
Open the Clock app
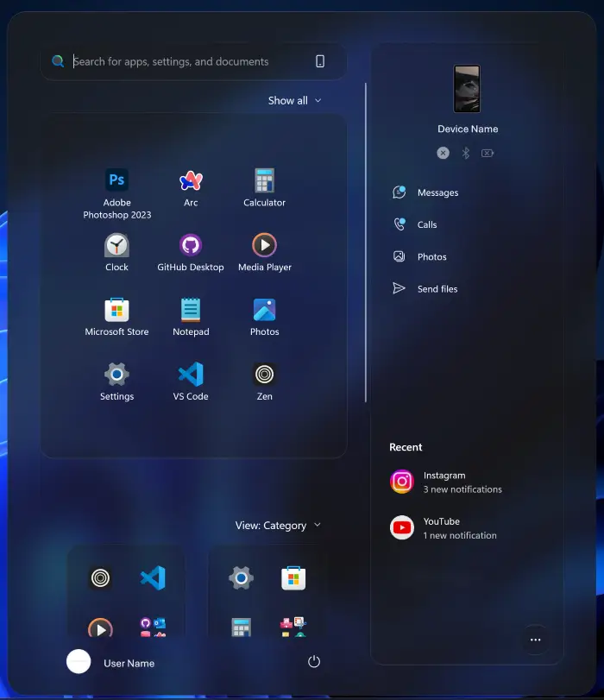pos(117,253)
